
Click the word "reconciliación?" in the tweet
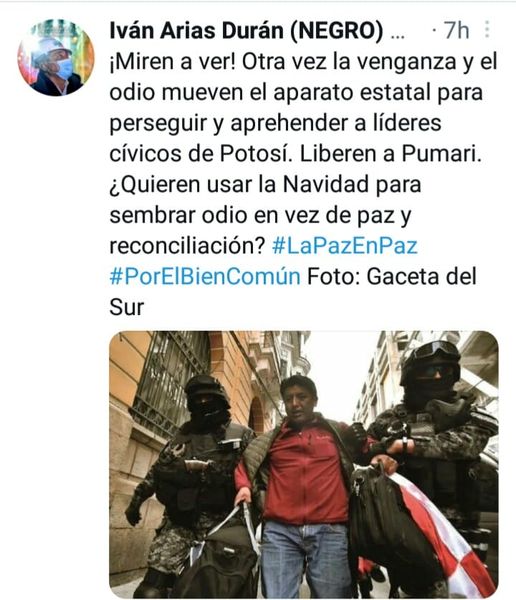tap(187, 246)
